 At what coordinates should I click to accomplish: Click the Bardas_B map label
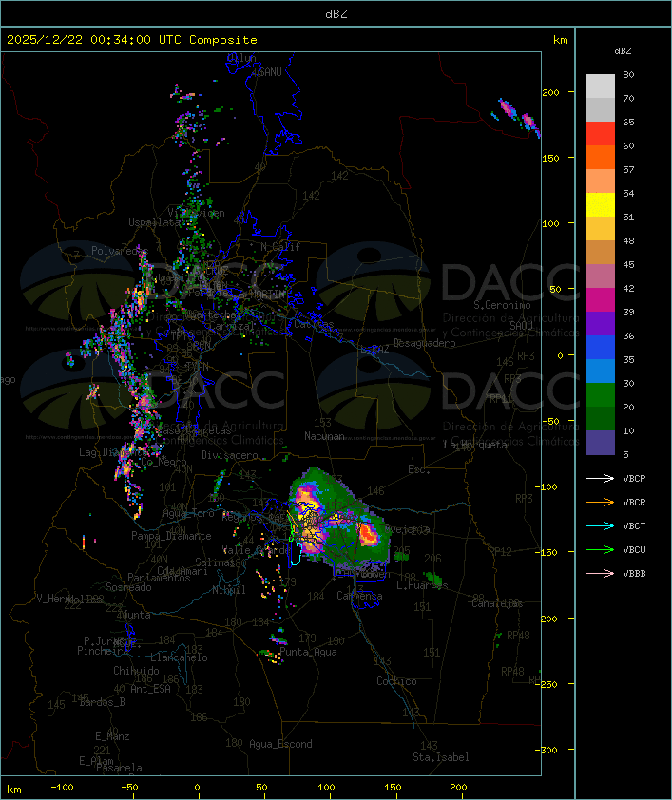point(102,702)
